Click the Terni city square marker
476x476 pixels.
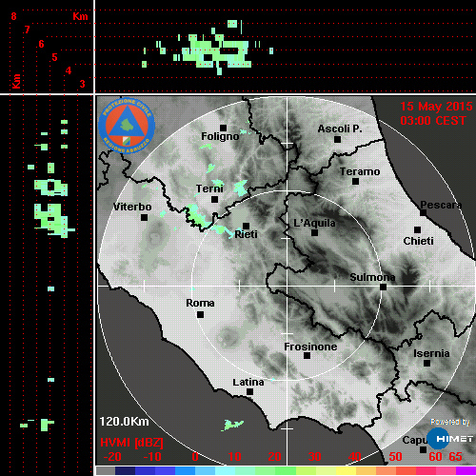coord(214,200)
